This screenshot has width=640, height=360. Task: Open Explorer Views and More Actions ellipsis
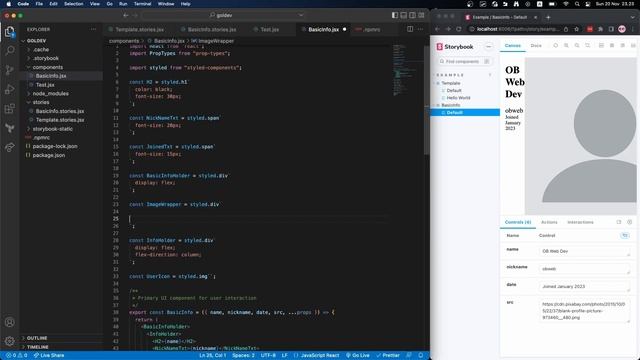(93, 29)
